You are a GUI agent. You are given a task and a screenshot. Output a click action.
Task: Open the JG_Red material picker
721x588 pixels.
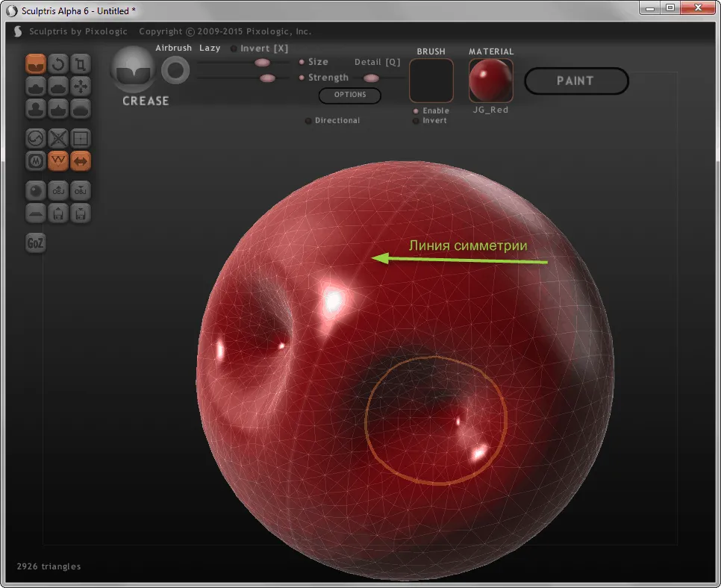pos(490,81)
